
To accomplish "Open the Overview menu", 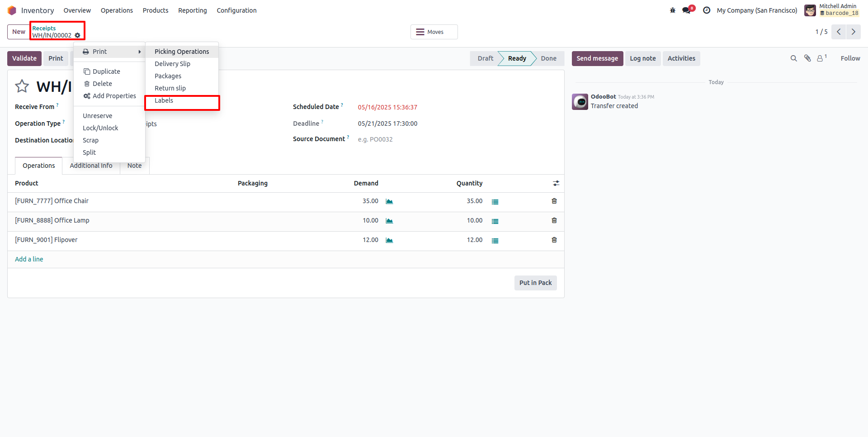I will (x=77, y=10).
